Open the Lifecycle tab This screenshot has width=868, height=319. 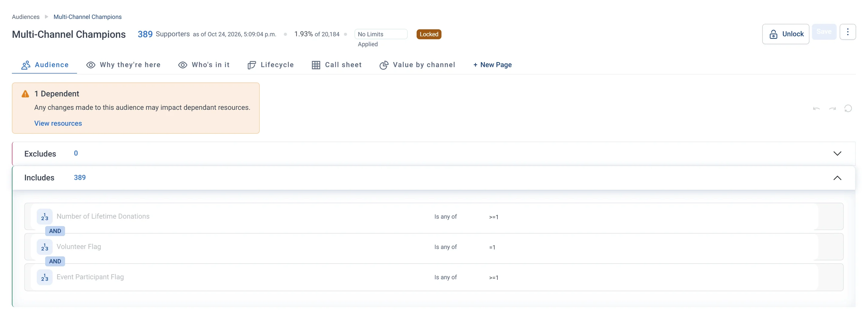pyautogui.click(x=271, y=65)
